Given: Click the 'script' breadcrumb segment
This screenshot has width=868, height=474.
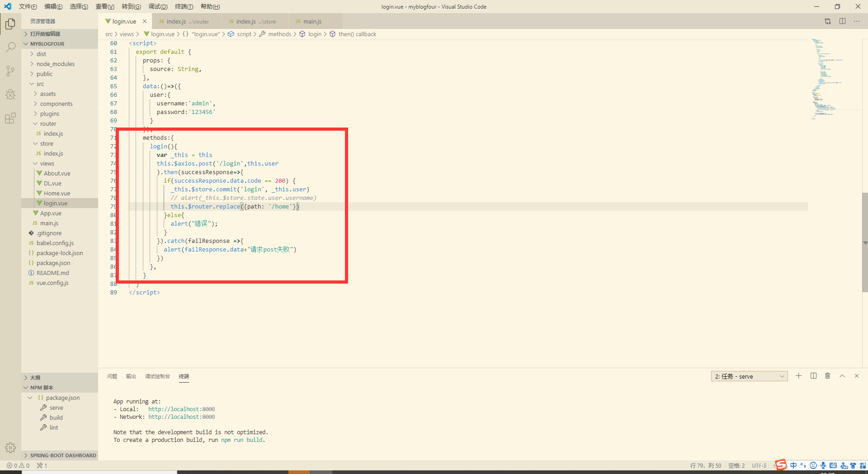Looking at the screenshot, I should pos(244,34).
